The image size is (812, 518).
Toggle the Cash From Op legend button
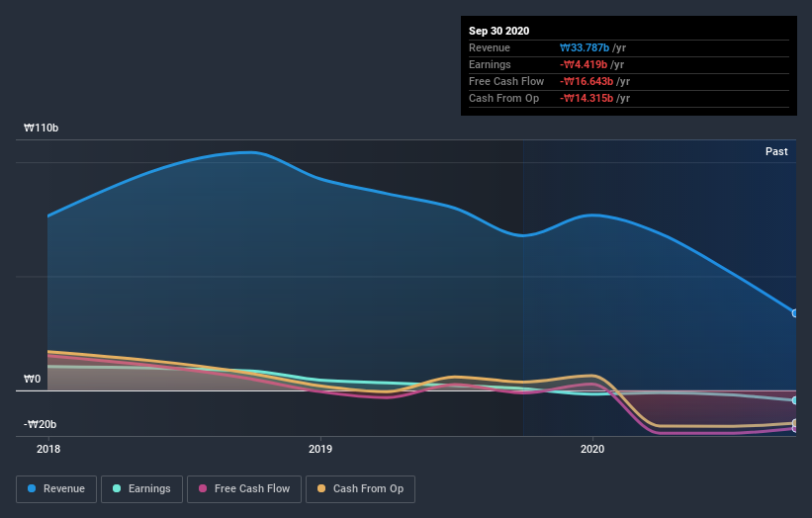[x=360, y=489]
